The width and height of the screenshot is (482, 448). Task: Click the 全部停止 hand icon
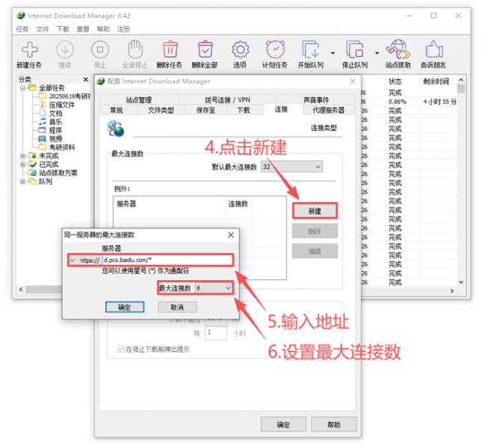(x=135, y=49)
